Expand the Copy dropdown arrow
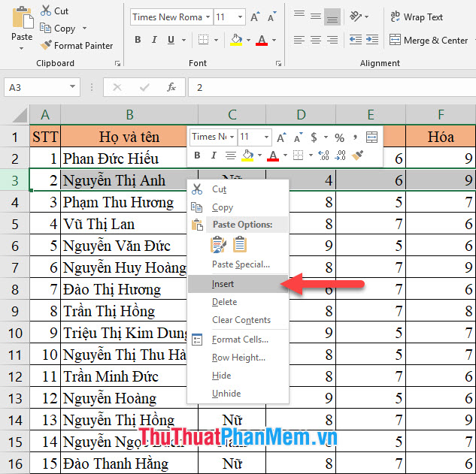Screen dimensions: 476x474 pyautogui.click(x=84, y=29)
